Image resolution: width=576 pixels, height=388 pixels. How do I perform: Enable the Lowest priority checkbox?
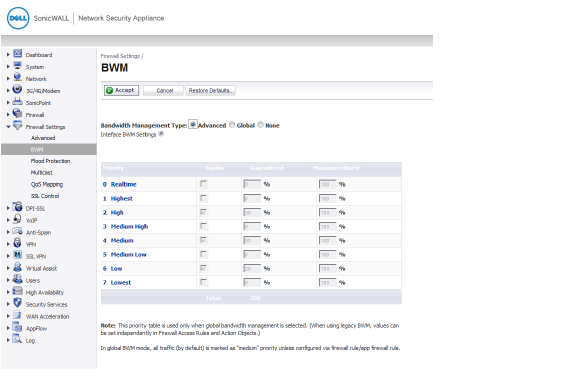(203, 282)
